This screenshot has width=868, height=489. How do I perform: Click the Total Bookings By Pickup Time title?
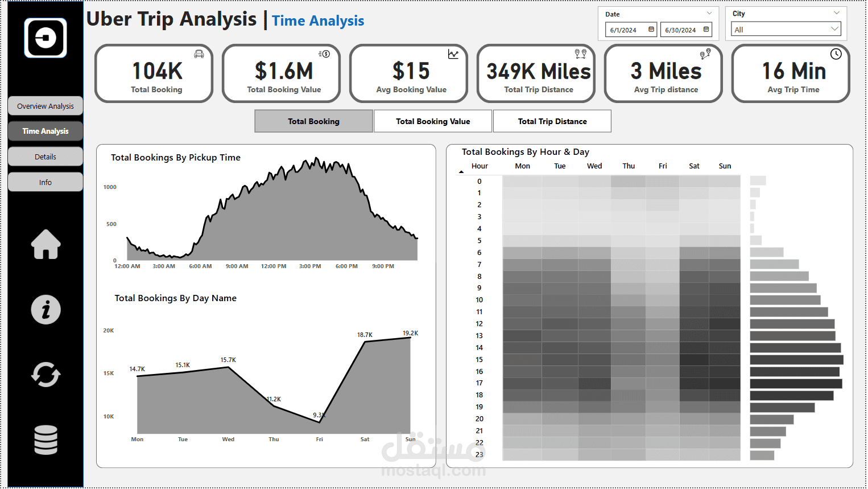coord(176,158)
